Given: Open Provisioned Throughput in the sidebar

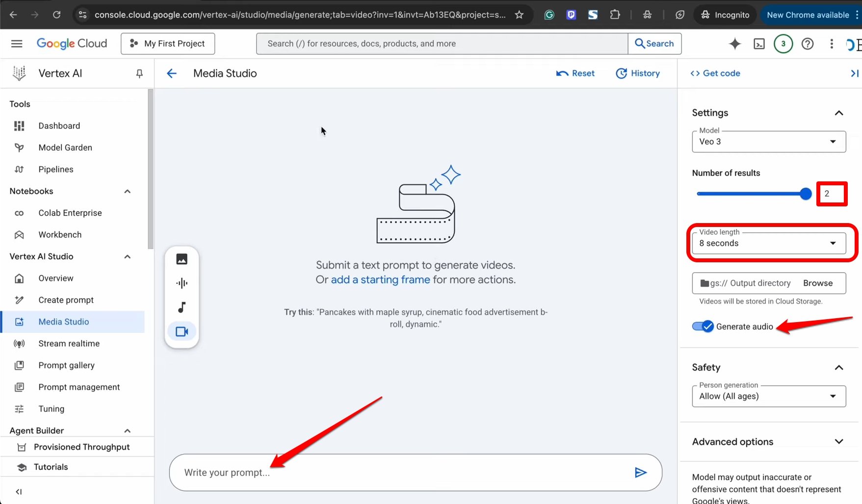Looking at the screenshot, I should (77, 447).
